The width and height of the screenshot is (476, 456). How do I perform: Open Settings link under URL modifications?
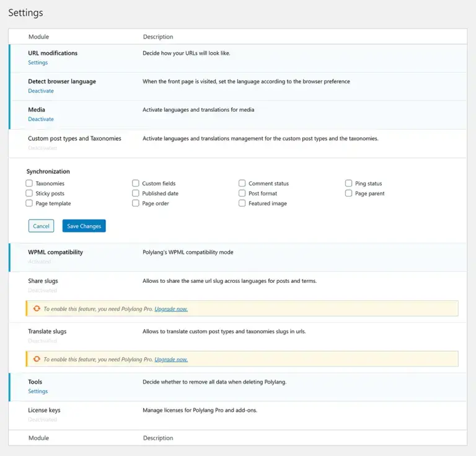click(x=38, y=63)
